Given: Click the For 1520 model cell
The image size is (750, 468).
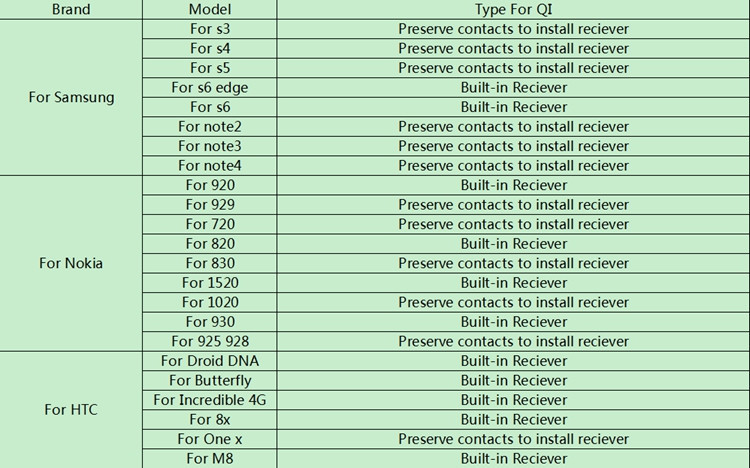Looking at the screenshot, I should click(210, 283).
